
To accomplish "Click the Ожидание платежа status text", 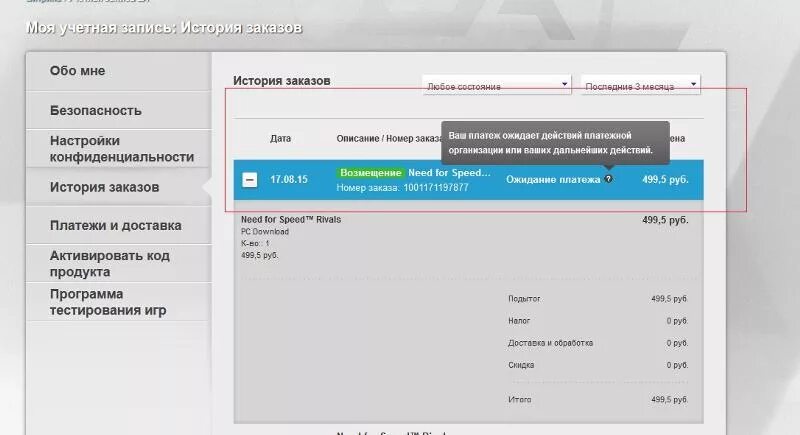I will tap(553, 180).
